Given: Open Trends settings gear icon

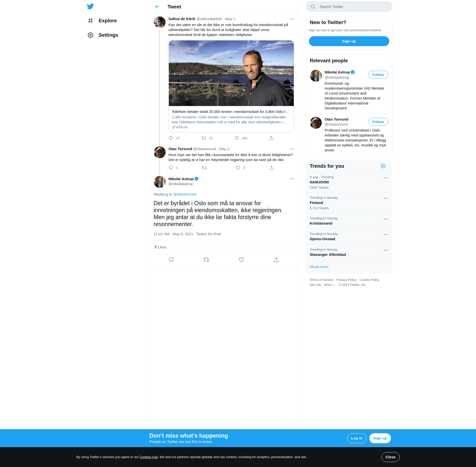Looking at the screenshot, I should [x=383, y=166].
